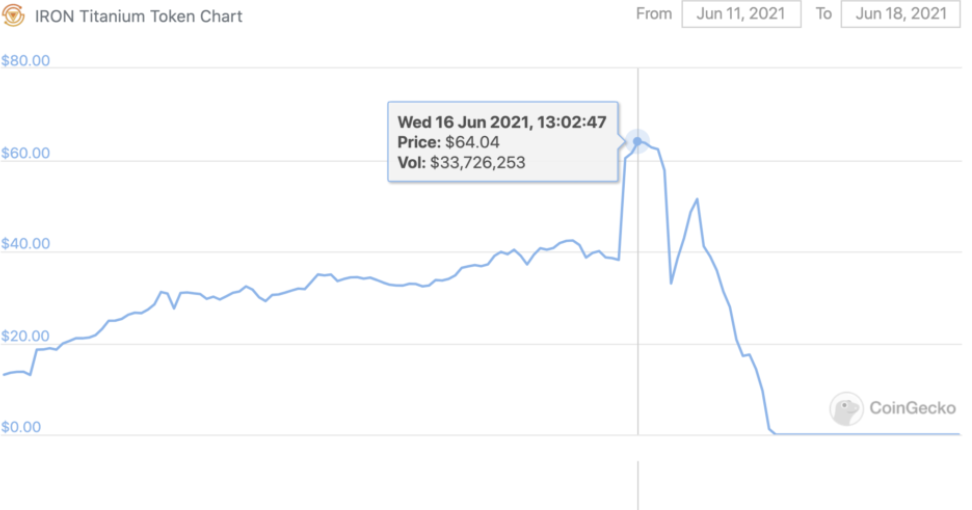Click the tooltip Vol value $33,726,253
The image size is (972, 510).
point(477,163)
